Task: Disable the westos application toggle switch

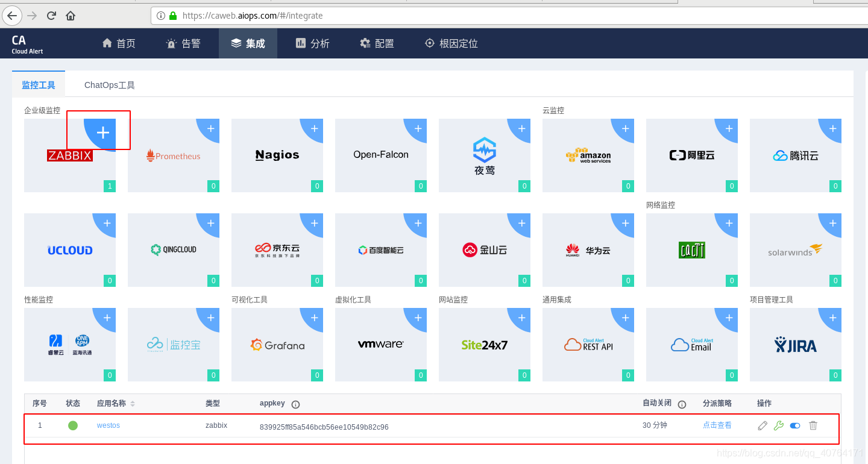Action: (794, 425)
